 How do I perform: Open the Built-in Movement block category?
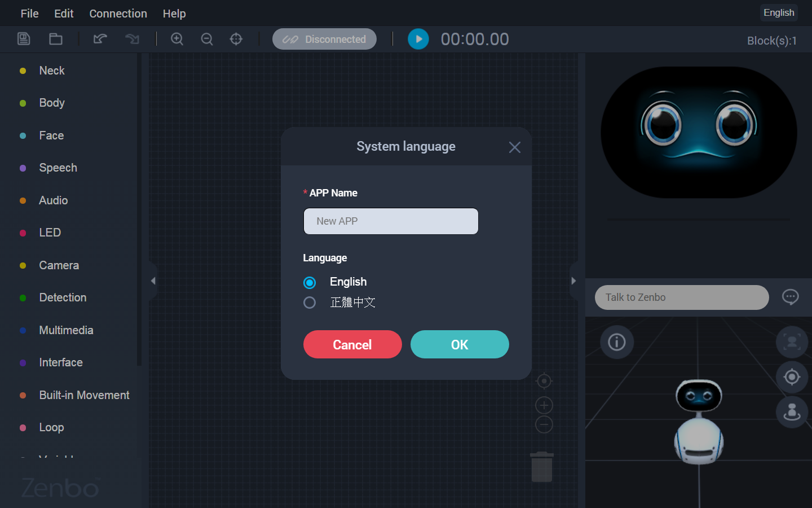[x=84, y=395]
